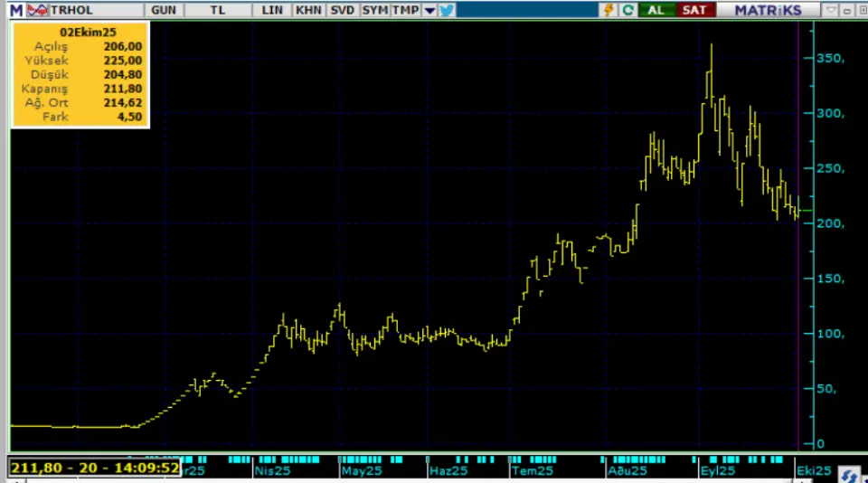The height and width of the screenshot is (483, 868).
Task: Click the chart icon beside TRHOL
Action: tap(38, 10)
